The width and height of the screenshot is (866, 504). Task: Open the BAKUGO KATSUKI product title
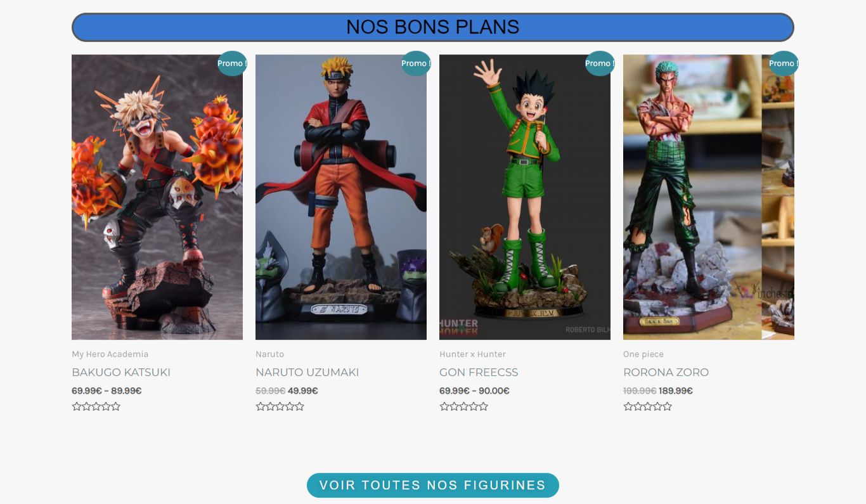pyautogui.click(x=121, y=372)
